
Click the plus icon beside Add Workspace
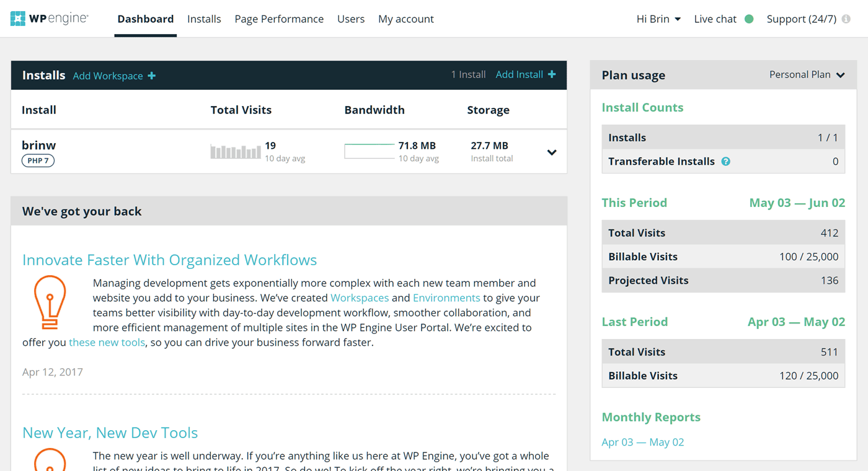click(152, 76)
